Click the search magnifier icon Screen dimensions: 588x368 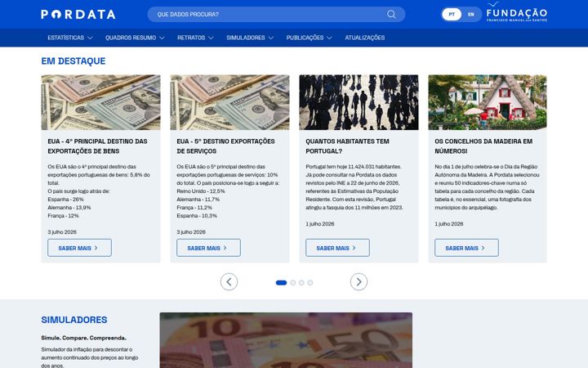click(x=391, y=14)
